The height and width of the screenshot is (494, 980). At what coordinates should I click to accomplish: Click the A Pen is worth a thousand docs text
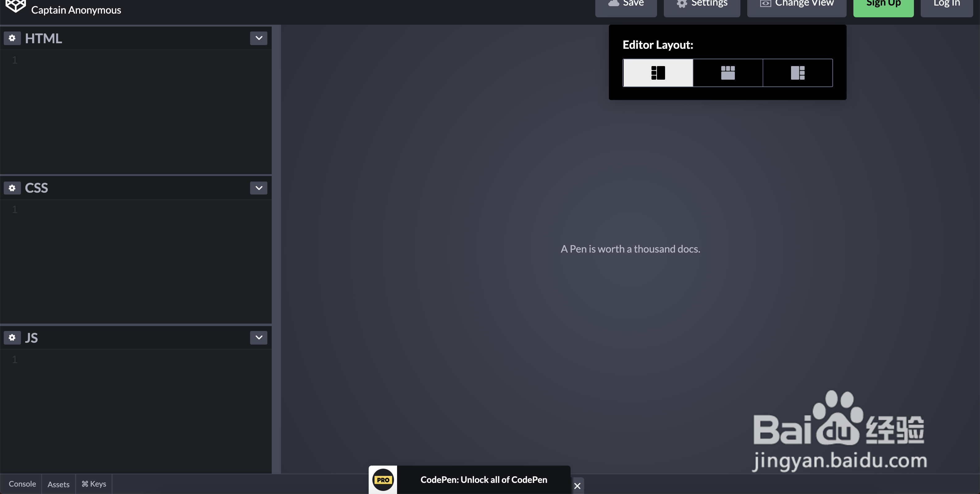[630, 249]
